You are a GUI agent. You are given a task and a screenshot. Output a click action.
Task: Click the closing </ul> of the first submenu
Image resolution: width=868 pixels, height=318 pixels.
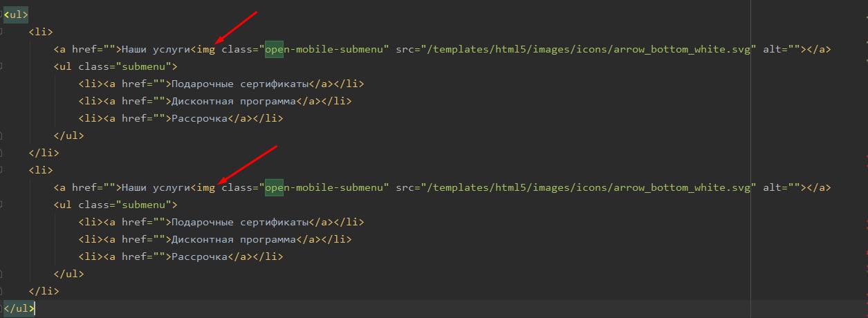(x=68, y=135)
